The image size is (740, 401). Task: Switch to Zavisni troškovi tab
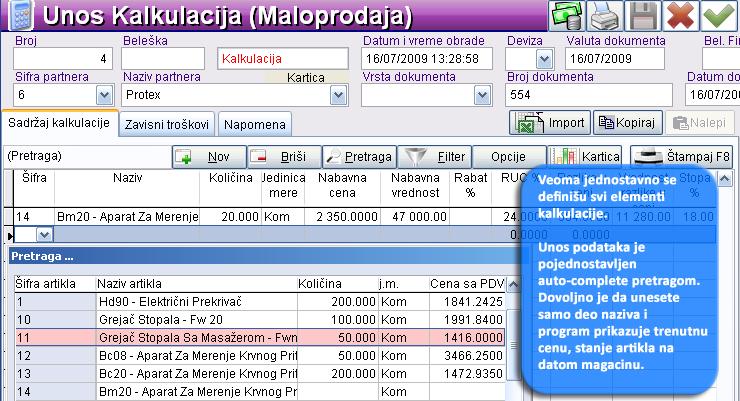point(166,125)
